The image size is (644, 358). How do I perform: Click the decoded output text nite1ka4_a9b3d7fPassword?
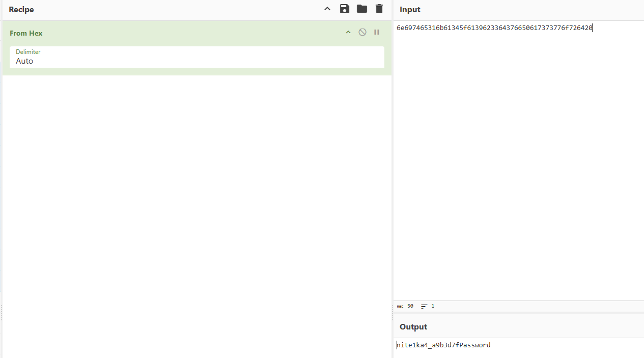[x=443, y=345]
